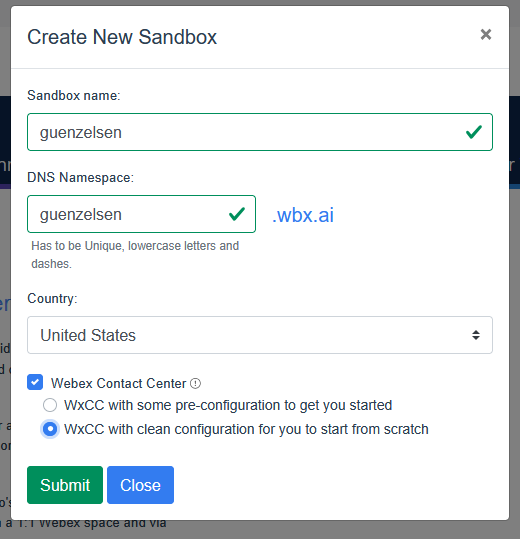Click the green checkmark in Sandbox name field
The height and width of the screenshot is (539, 520).
pos(474,132)
